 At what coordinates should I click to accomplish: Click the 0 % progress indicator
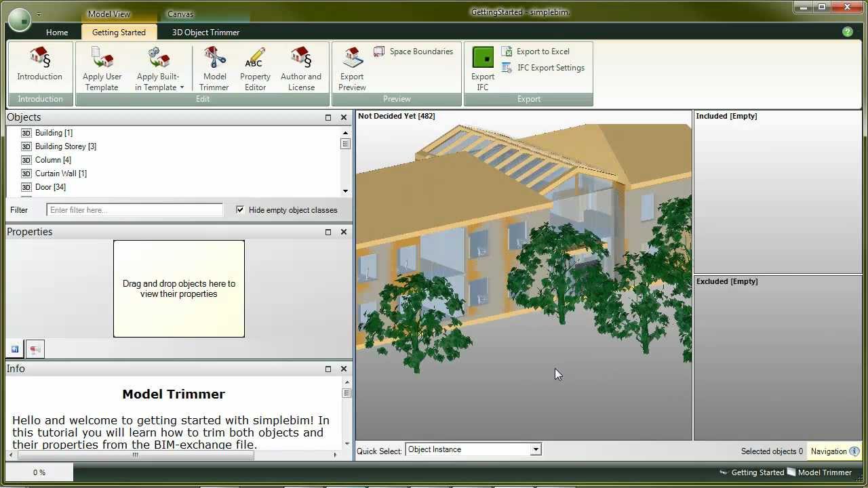pyautogui.click(x=39, y=472)
